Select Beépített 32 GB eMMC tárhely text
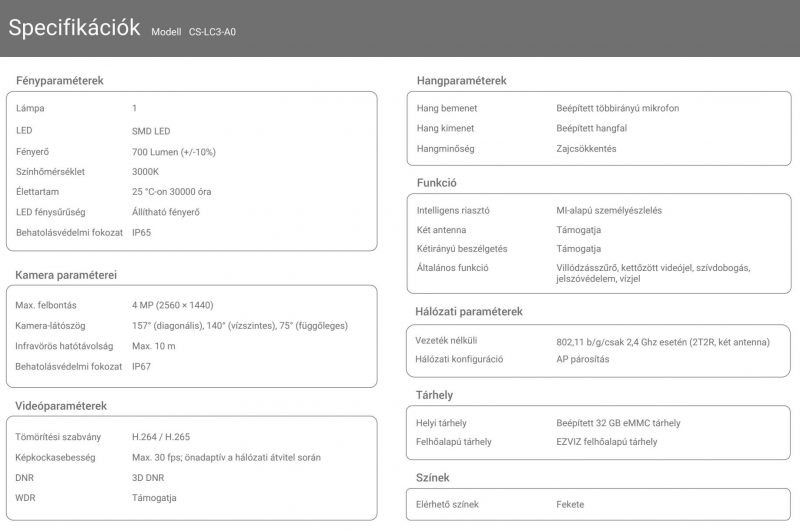800x531 pixels. click(618, 423)
